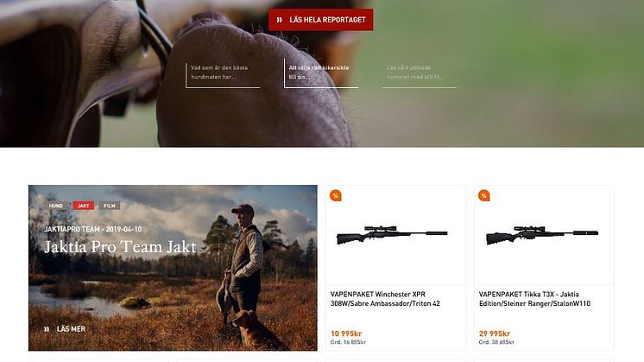
Task: Click the LÄS HELA REPORTAGET button
Action: coord(321,20)
